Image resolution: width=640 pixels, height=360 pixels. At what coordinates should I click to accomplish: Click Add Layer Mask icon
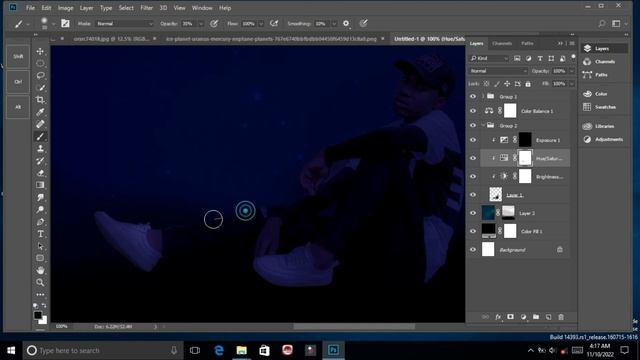tap(510, 317)
